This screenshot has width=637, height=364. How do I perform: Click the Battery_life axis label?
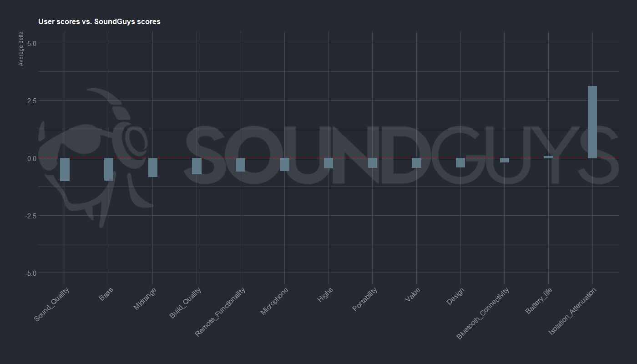(539, 301)
